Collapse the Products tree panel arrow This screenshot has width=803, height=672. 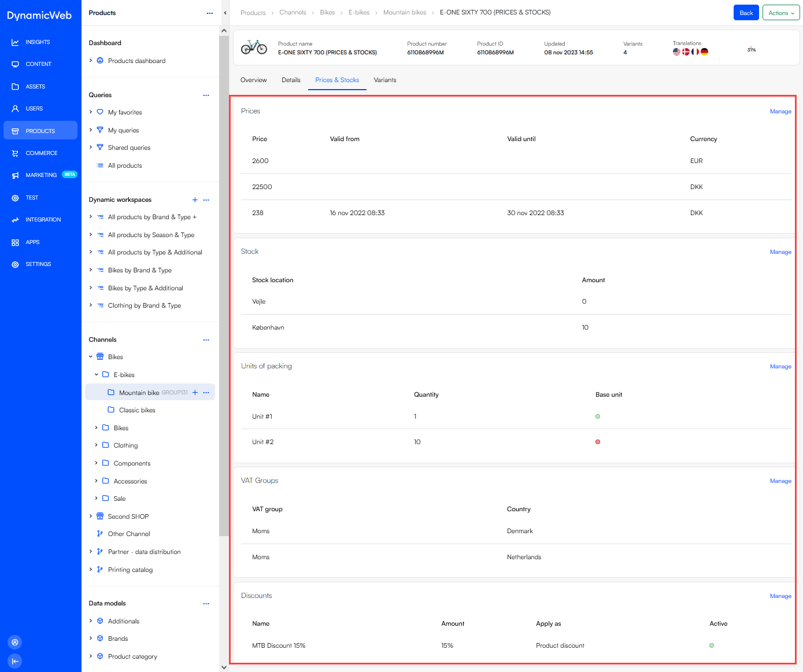click(225, 13)
